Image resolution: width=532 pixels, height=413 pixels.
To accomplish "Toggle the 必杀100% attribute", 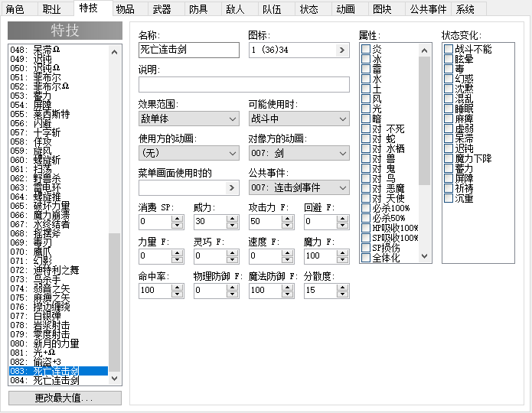I will point(366,208).
